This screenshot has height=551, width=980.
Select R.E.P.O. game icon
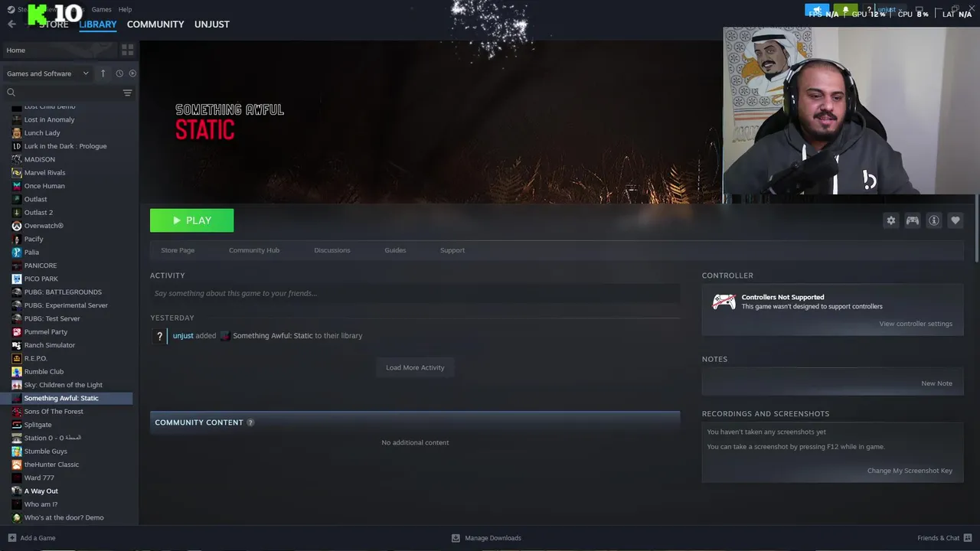pos(17,358)
